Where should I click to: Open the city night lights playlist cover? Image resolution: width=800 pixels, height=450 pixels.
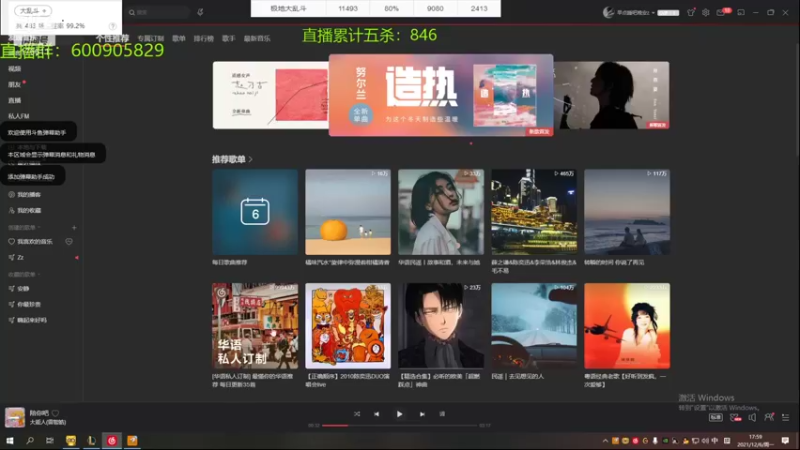[x=534, y=212]
